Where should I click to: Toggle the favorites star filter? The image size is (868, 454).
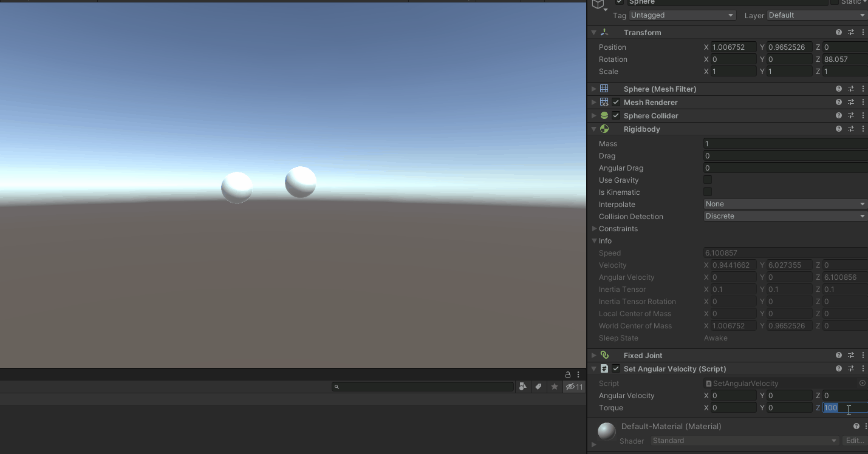coord(554,387)
